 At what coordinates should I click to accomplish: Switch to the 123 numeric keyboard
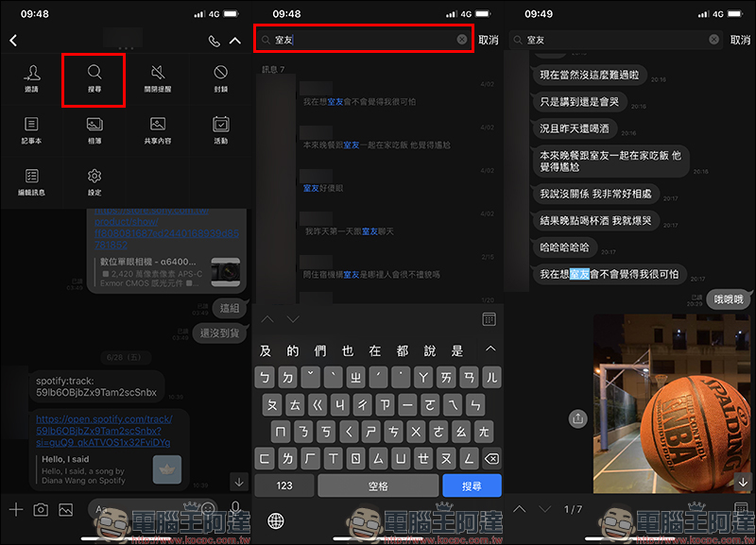[x=284, y=485]
